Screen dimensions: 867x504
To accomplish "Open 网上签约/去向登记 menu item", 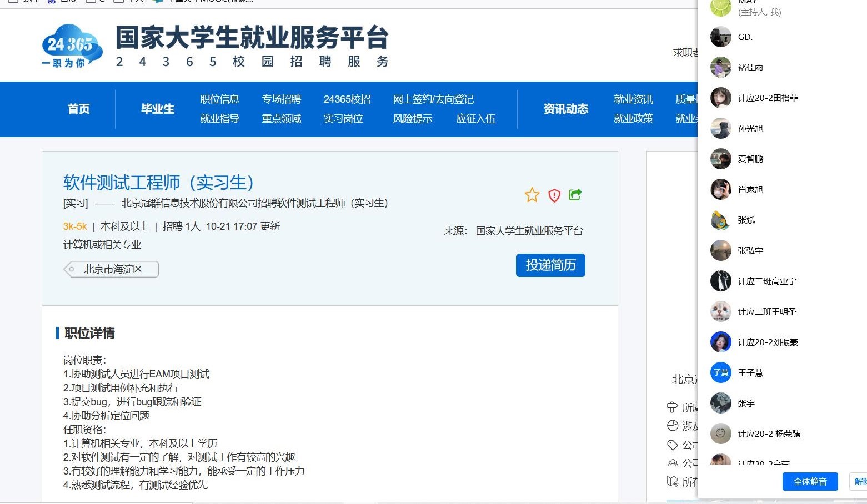I will click(x=433, y=99).
